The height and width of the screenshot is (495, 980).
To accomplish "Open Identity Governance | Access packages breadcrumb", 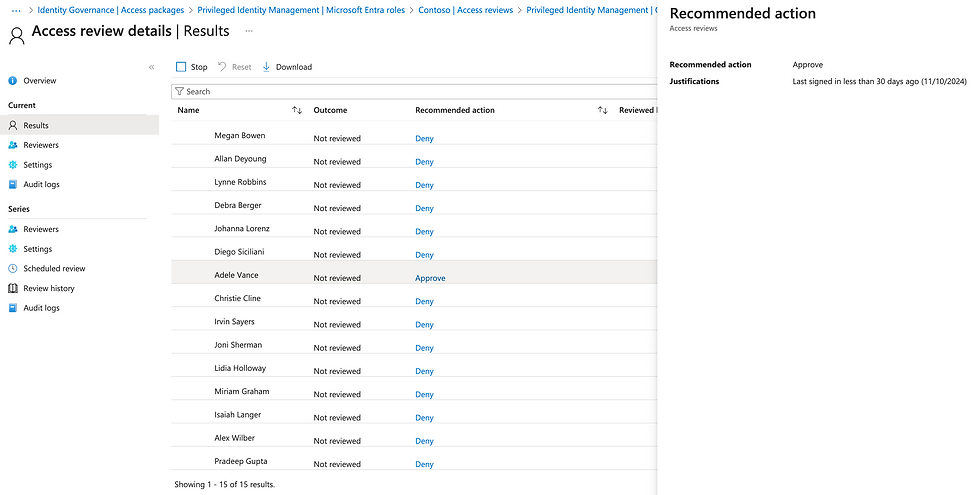I will click(x=111, y=10).
